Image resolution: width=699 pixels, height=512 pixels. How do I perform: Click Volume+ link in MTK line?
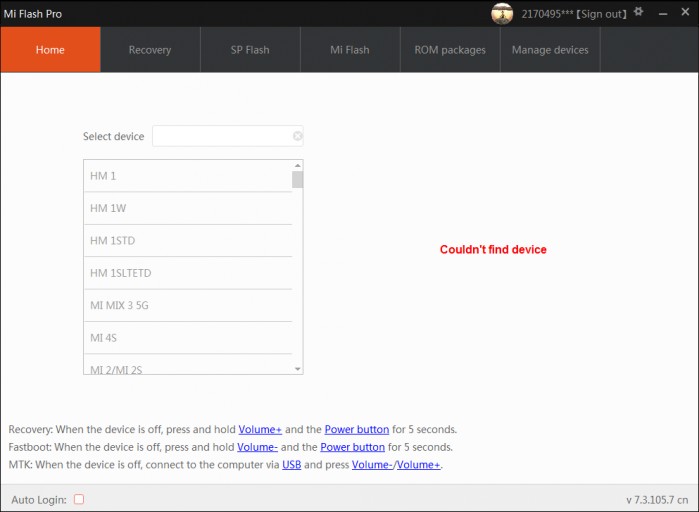coord(418,465)
